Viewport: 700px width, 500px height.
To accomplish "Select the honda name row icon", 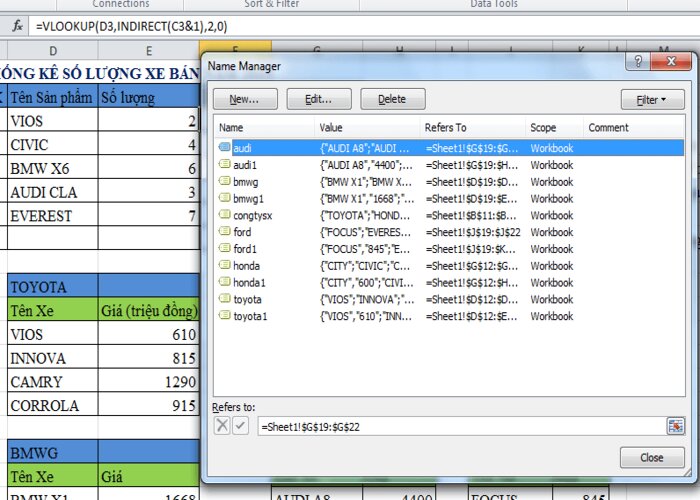I will click(224, 265).
